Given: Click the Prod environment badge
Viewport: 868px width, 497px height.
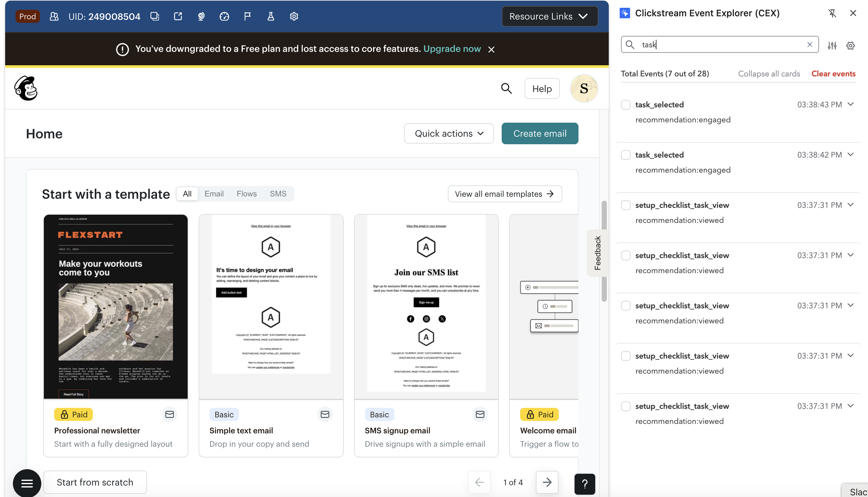Looking at the screenshot, I should coord(27,16).
